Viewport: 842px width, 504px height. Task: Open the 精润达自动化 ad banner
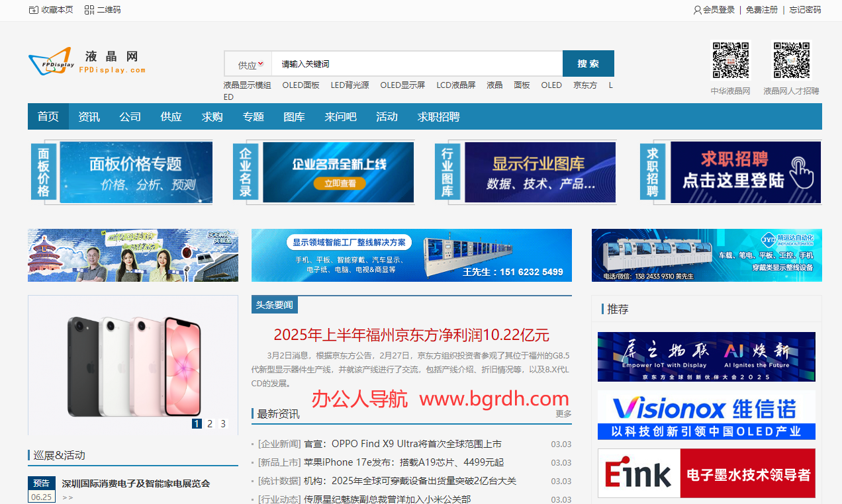point(707,255)
